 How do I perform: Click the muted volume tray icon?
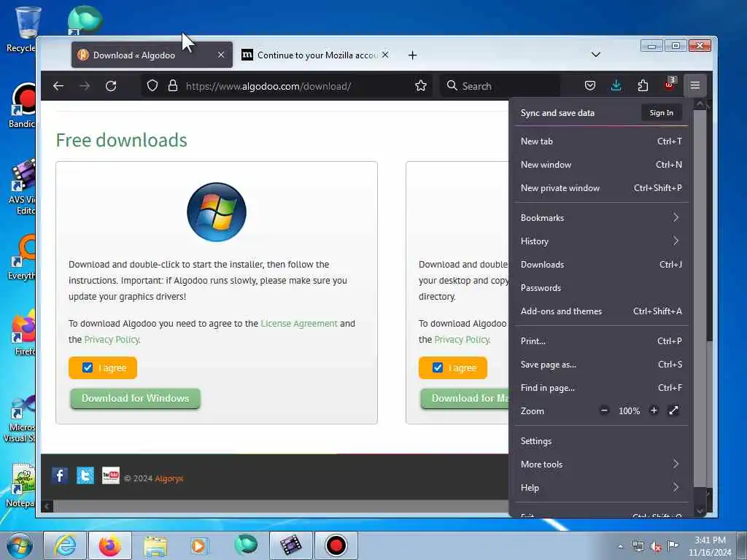[x=656, y=547]
